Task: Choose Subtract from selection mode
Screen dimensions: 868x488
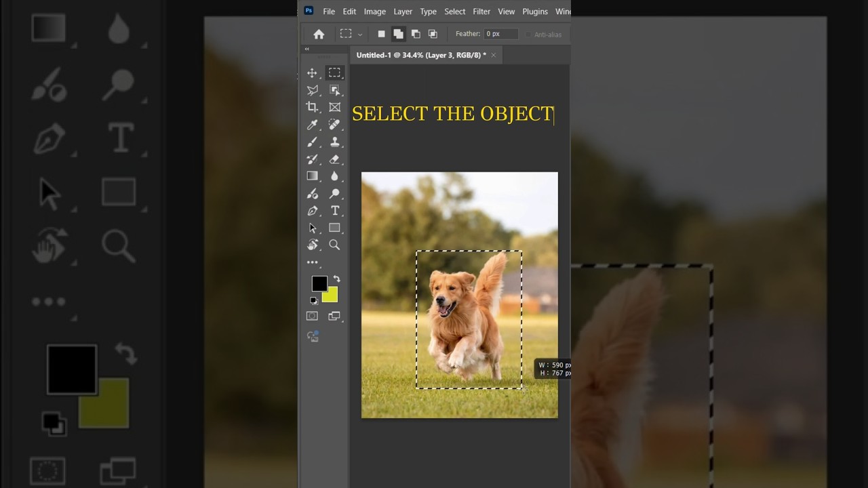Action: point(416,34)
